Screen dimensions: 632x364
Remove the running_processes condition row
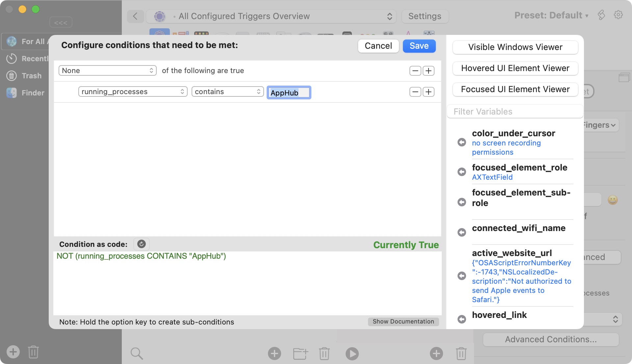pos(415,92)
